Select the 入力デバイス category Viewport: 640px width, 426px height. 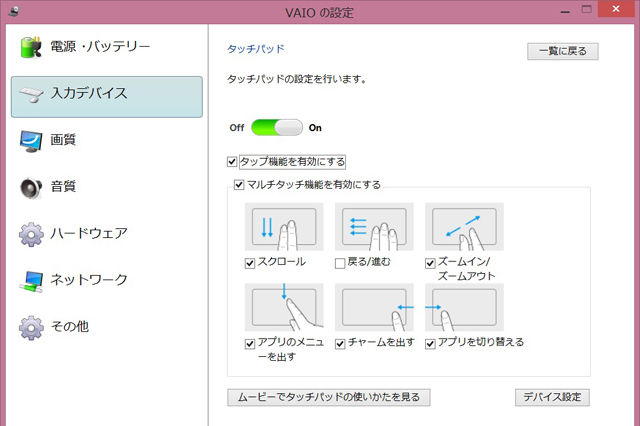pos(107,97)
